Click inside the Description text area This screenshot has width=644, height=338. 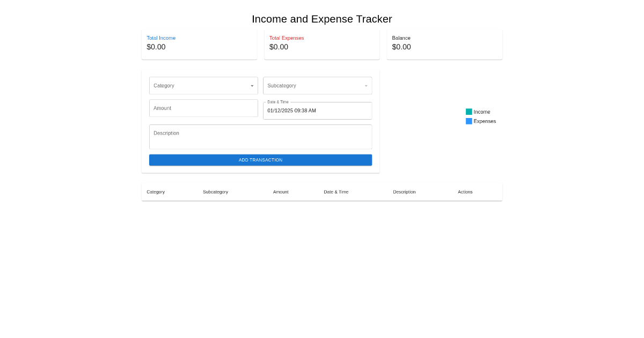pyautogui.click(x=260, y=137)
